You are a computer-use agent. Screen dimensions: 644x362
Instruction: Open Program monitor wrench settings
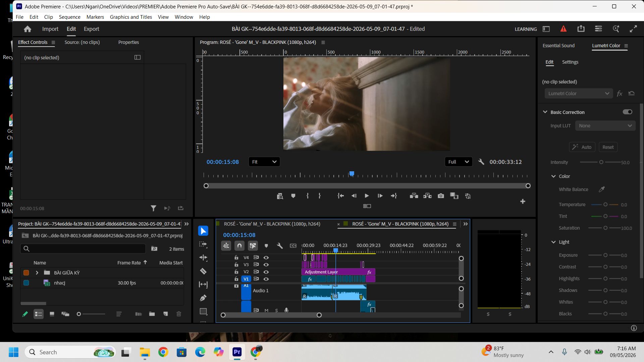[481, 162]
